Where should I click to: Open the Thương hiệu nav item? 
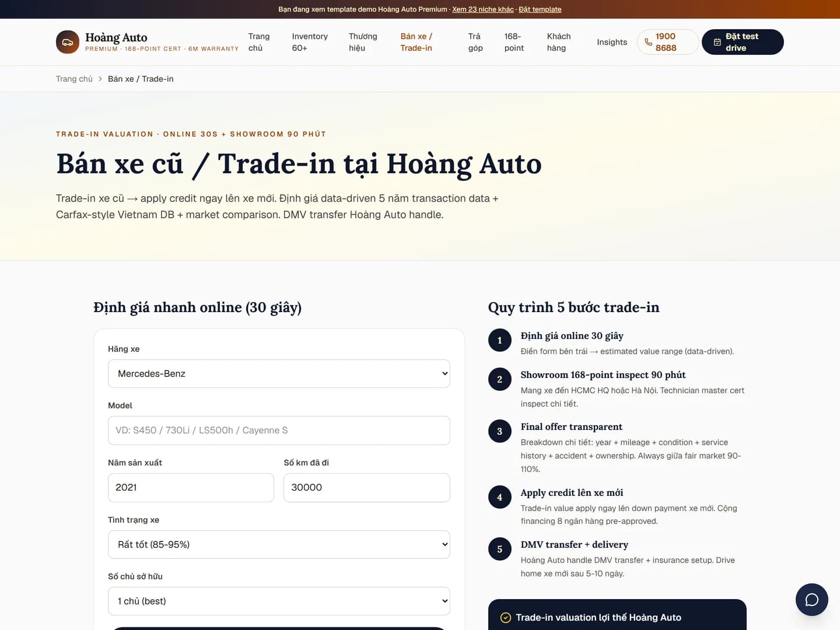(x=363, y=42)
